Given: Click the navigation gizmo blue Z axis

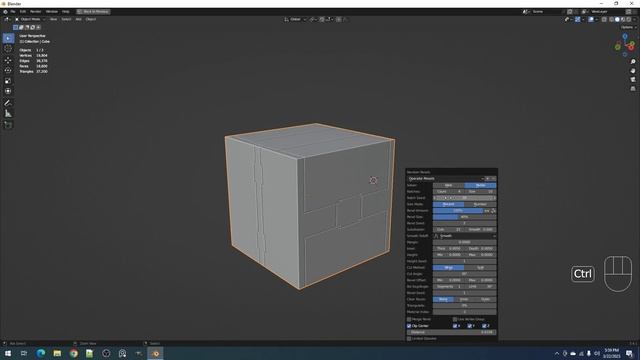Looking at the screenshot, I should [625, 36].
